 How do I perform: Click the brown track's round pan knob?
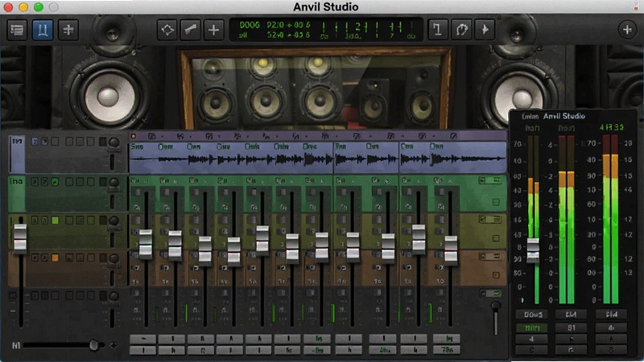[114, 258]
